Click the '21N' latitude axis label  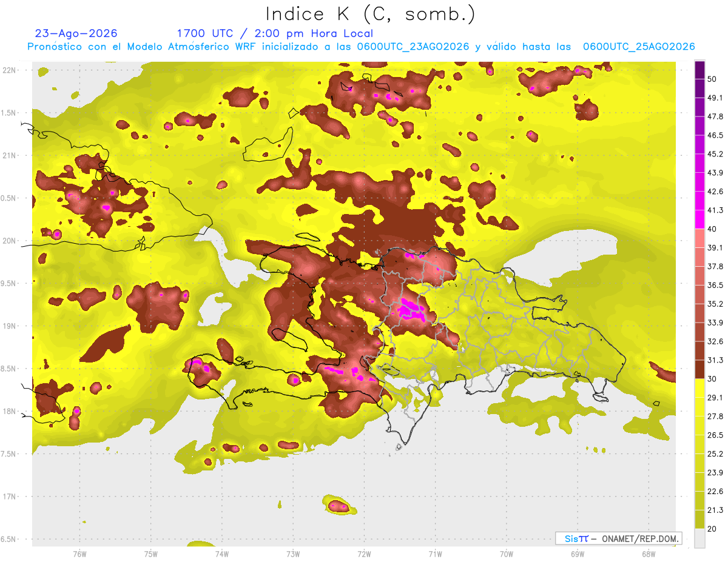[x=10, y=155]
